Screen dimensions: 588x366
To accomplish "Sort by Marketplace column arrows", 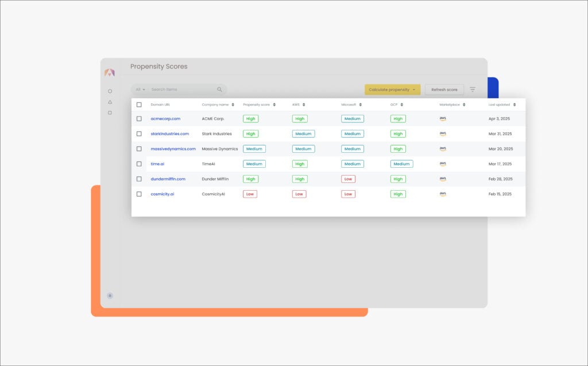I will (x=464, y=105).
